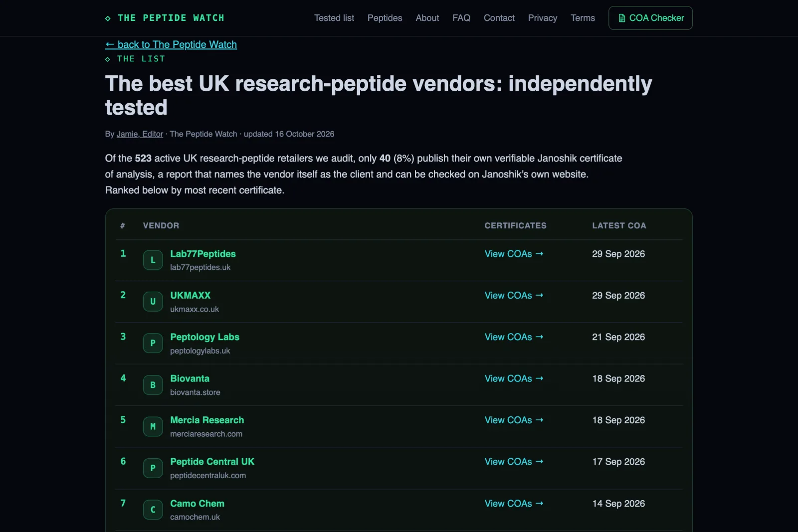Open the Lab77Peptides vendor link
This screenshot has height=532, width=798.
(203, 254)
